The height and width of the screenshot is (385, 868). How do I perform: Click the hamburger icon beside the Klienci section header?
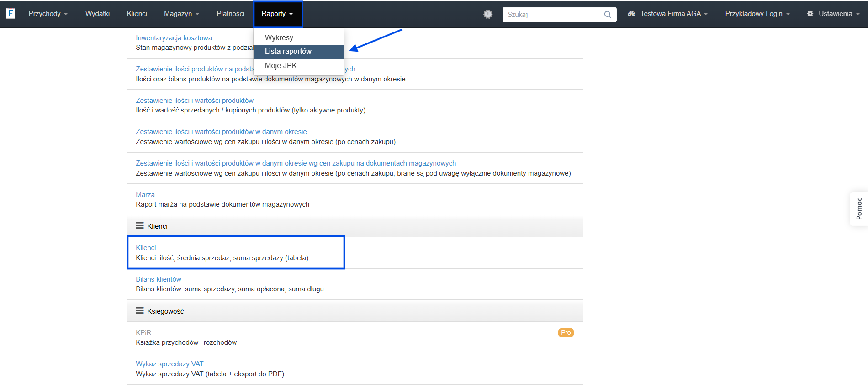[x=140, y=226]
